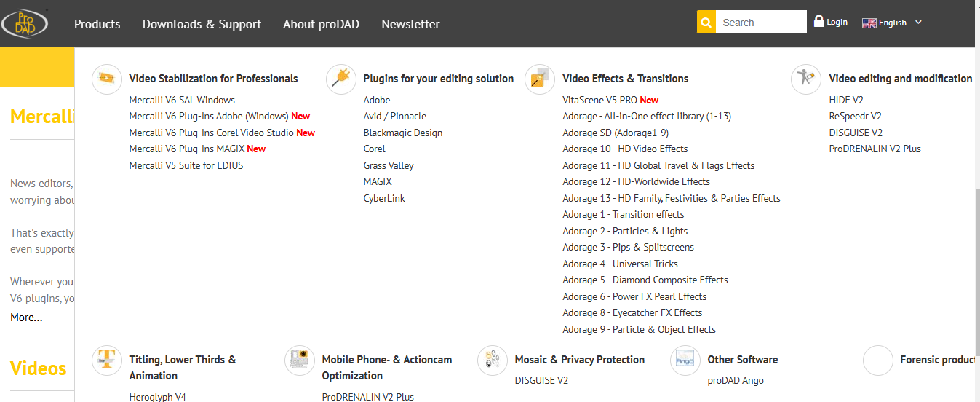
Task: Open the Mercalli V6 SAL Windows link
Action: (182, 100)
